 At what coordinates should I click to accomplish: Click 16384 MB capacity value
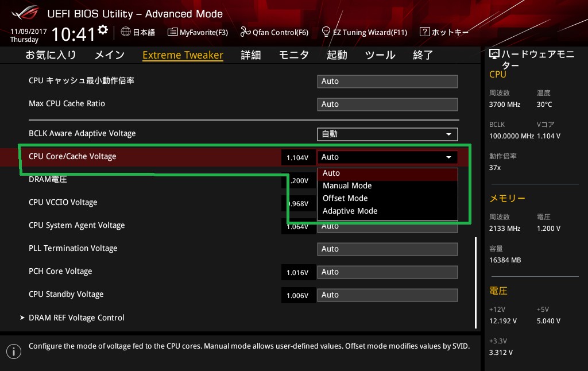pos(505,260)
